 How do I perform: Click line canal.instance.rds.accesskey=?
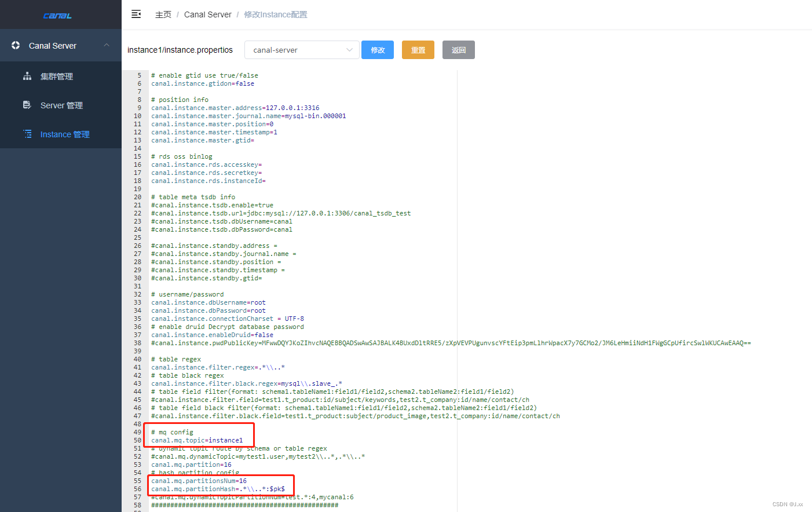(x=206, y=164)
